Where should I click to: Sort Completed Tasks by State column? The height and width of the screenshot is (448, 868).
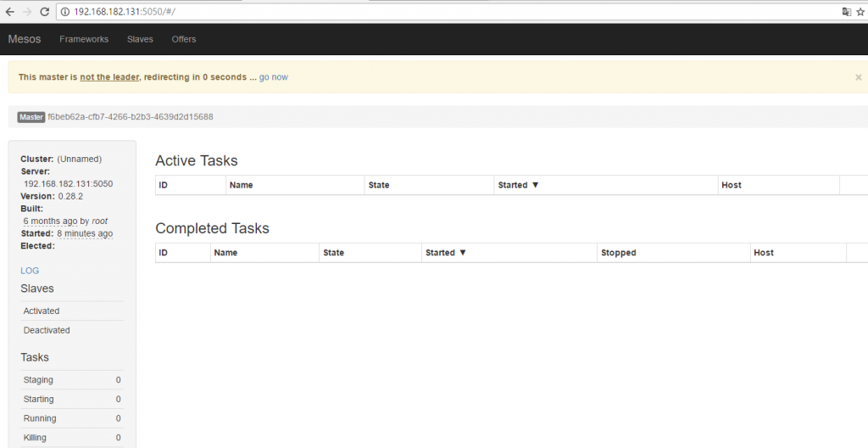pyautogui.click(x=370, y=253)
